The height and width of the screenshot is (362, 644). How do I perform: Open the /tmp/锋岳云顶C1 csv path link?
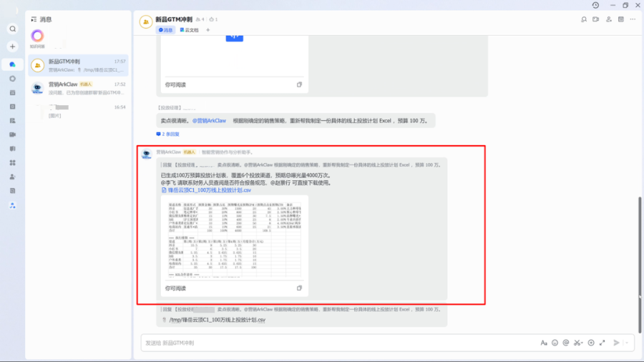coord(218,320)
